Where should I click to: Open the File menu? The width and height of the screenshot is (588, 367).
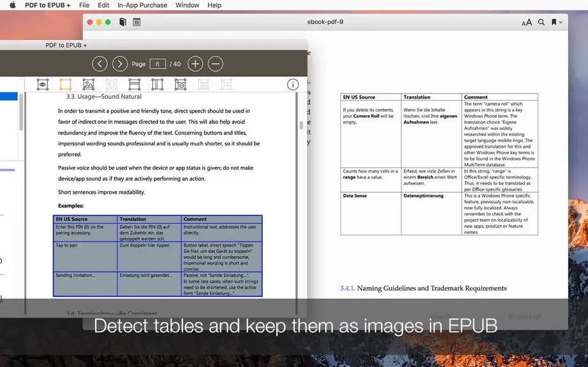pos(84,5)
